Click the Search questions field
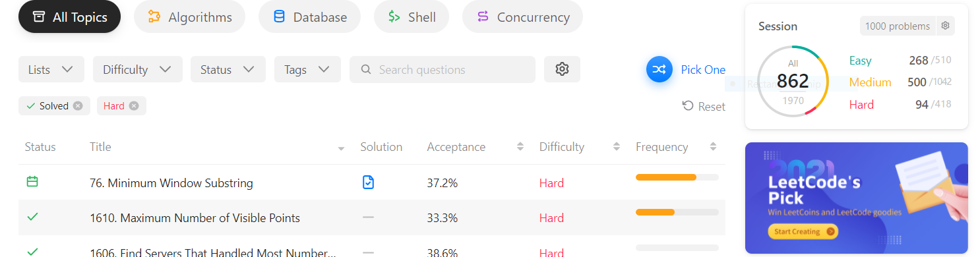 pyautogui.click(x=443, y=69)
